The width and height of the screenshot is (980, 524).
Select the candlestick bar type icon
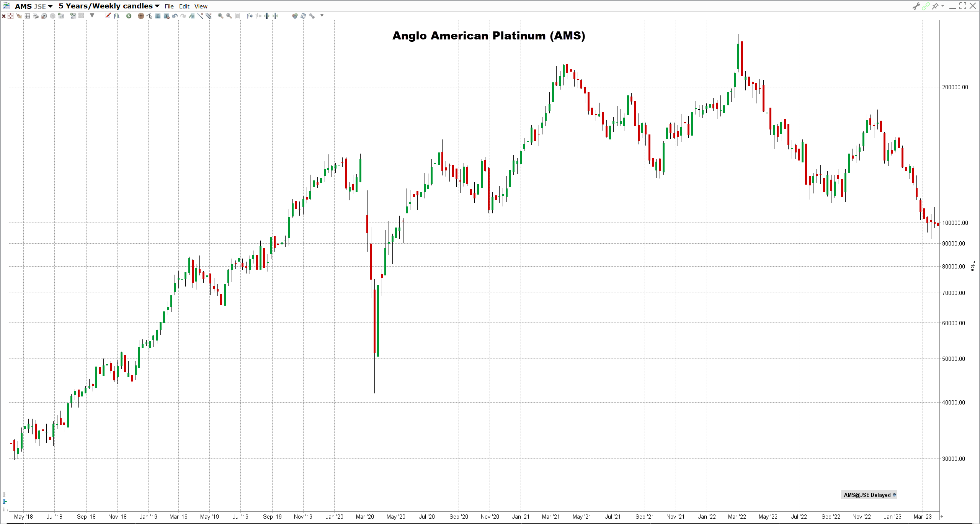click(117, 16)
